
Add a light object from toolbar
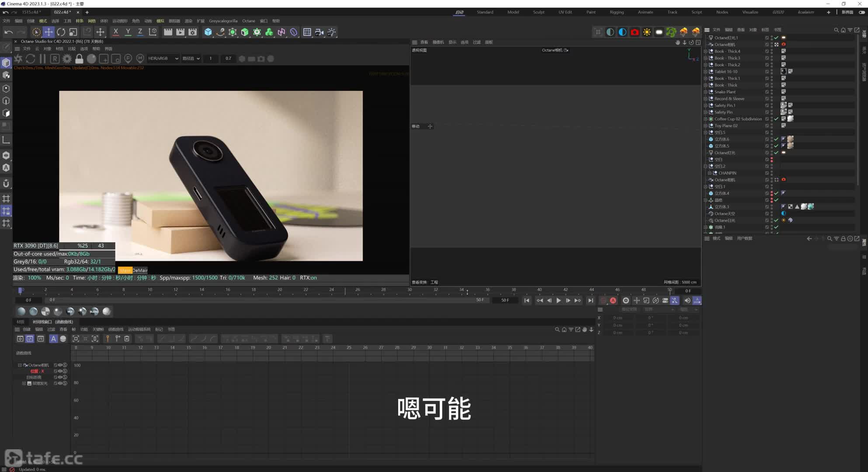pos(332,32)
